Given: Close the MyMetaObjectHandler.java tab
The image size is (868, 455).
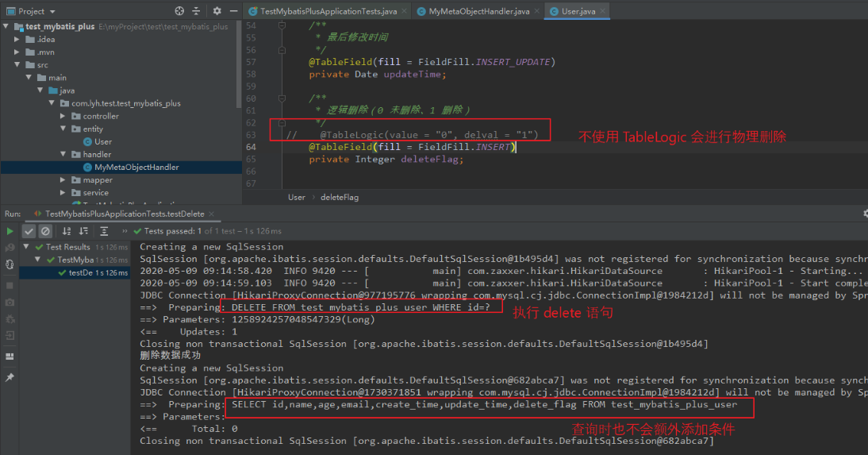Looking at the screenshot, I should (x=537, y=11).
